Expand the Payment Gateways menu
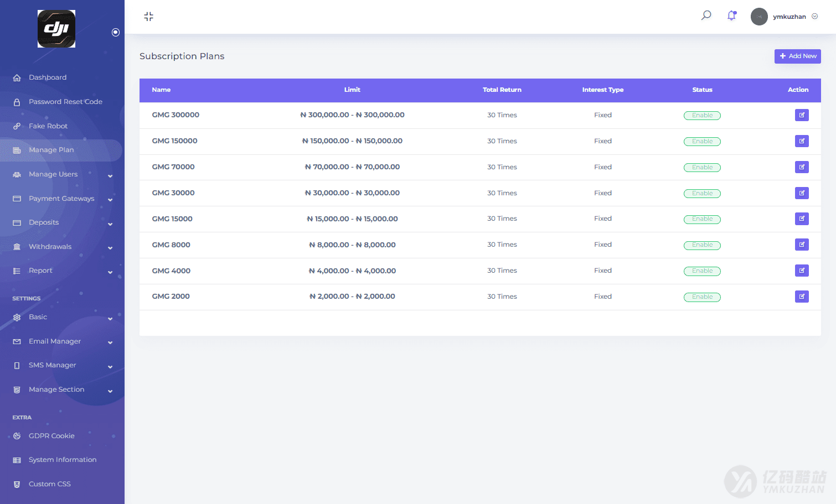Viewport: 836px width, 504px height. 61,199
